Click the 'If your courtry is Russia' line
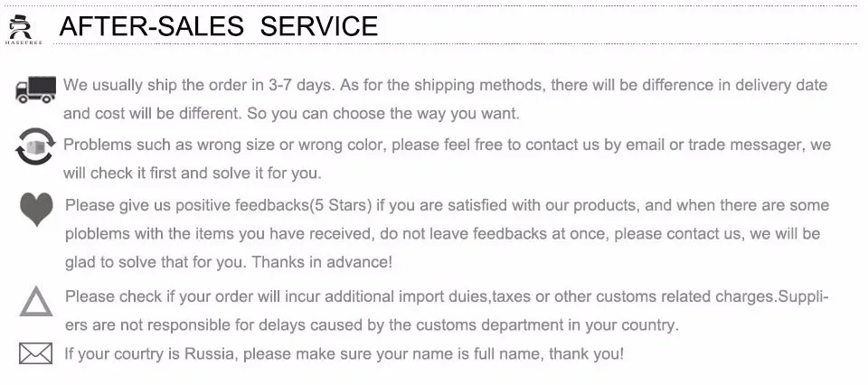Image resolution: width=868 pixels, height=385 pixels. 344,353
